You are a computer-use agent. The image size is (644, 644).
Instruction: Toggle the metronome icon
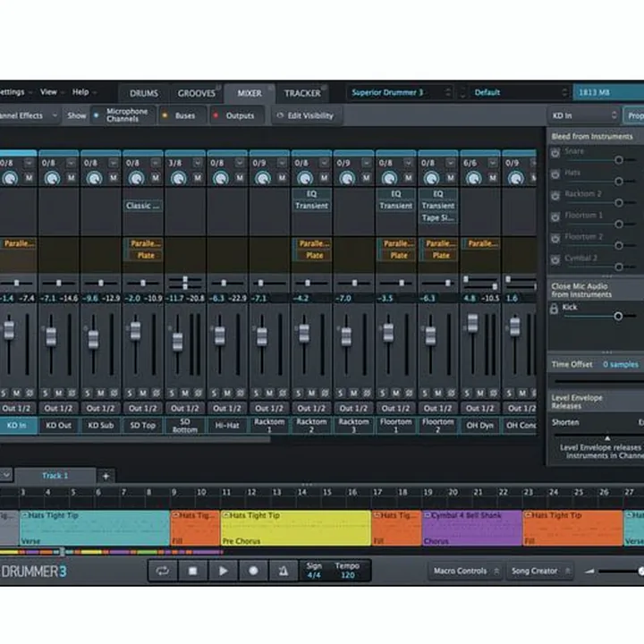pyautogui.click(x=284, y=571)
